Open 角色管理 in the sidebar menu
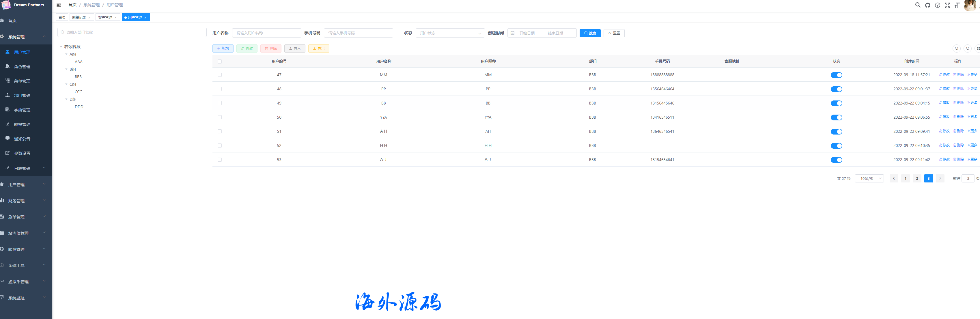The image size is (980, 319). (x=22, y=67)
